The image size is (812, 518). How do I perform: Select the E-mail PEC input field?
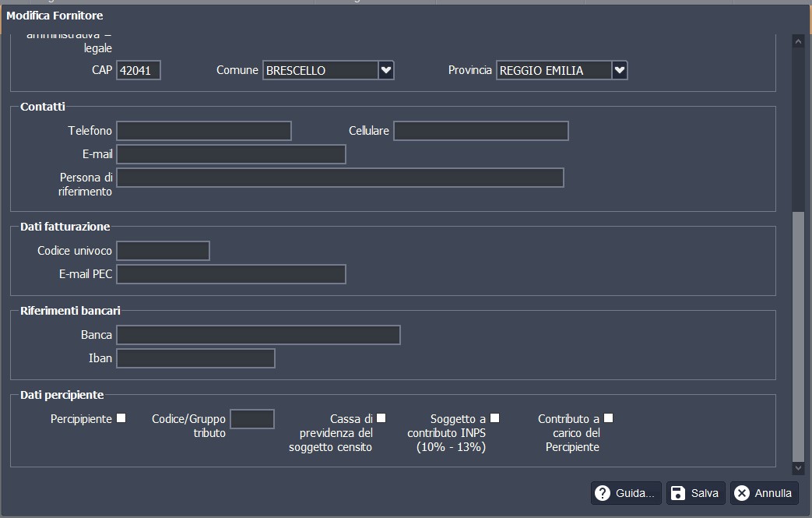tap(230, 274)
